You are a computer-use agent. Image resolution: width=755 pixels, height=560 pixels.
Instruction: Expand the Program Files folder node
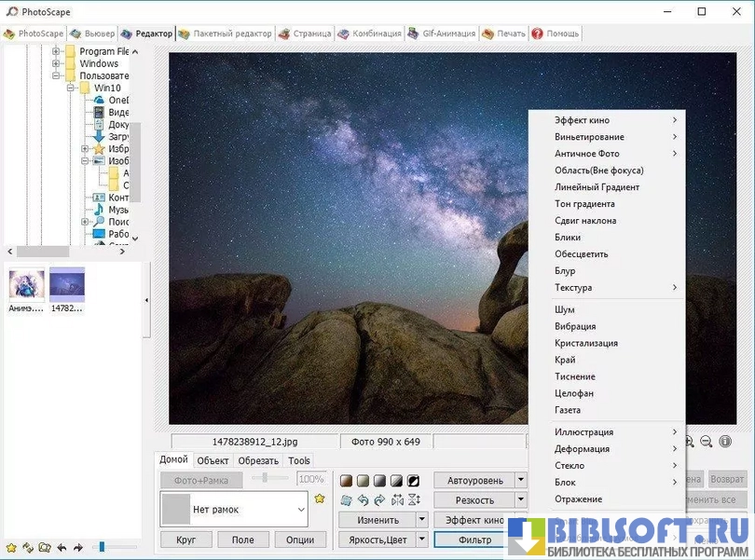[x=56, y=51]
